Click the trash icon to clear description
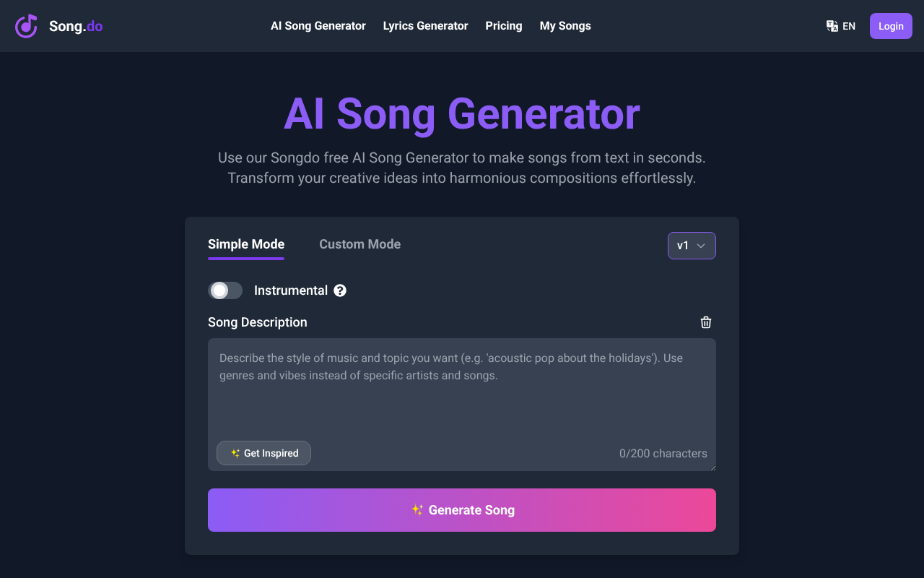Screen dimensions: 924x578 point(706,322)
